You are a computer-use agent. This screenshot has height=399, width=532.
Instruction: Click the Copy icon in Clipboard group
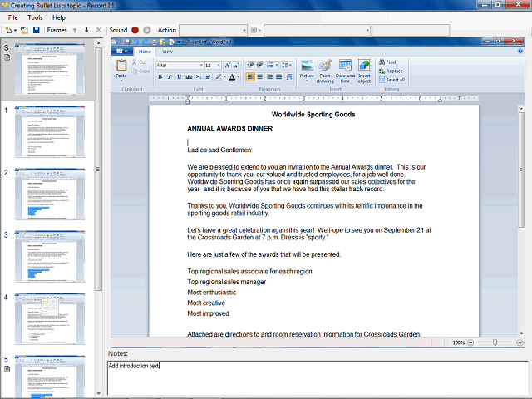[x=135, y=71]
